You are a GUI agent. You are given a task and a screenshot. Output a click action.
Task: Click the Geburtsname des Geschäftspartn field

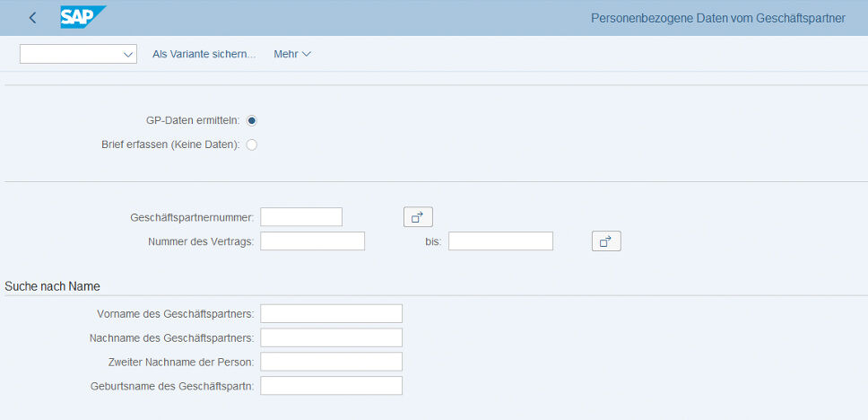click(x=331, y=386)
